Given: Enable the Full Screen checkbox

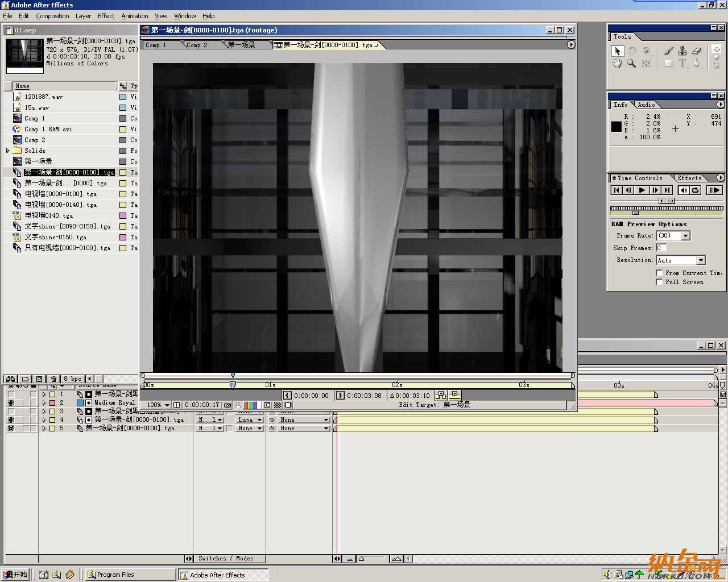Looking at the screenshot, I should 660,282.
